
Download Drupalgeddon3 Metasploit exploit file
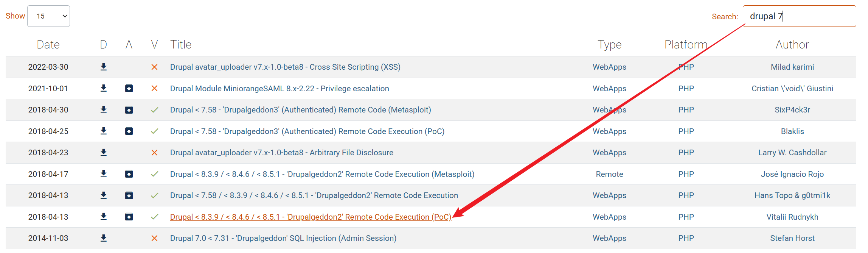point(104,110)
